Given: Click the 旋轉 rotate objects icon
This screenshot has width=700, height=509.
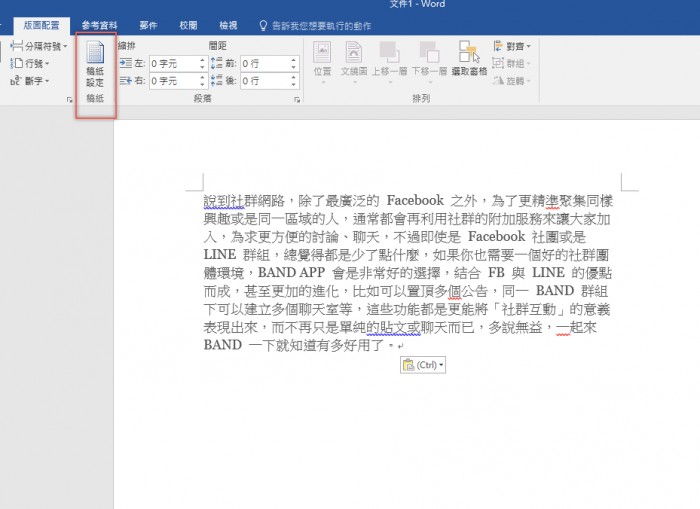Looking at the screenshot, I should pos(512,81).
